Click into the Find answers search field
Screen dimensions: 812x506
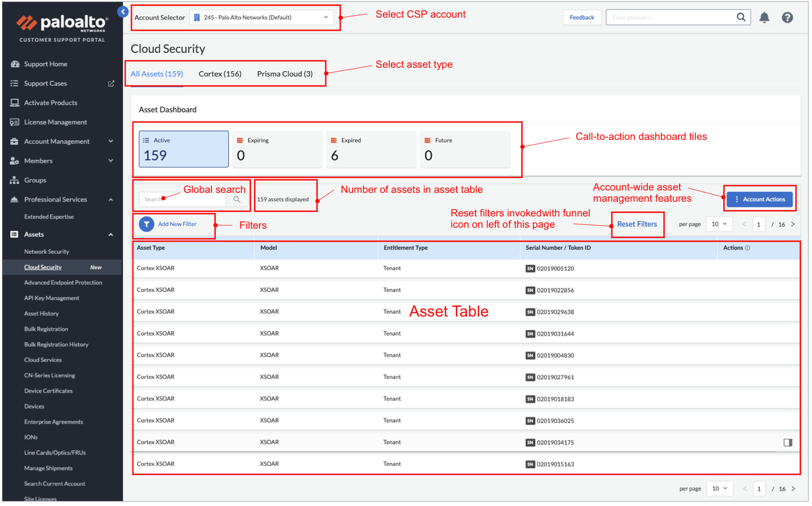[x=669, y=18]
